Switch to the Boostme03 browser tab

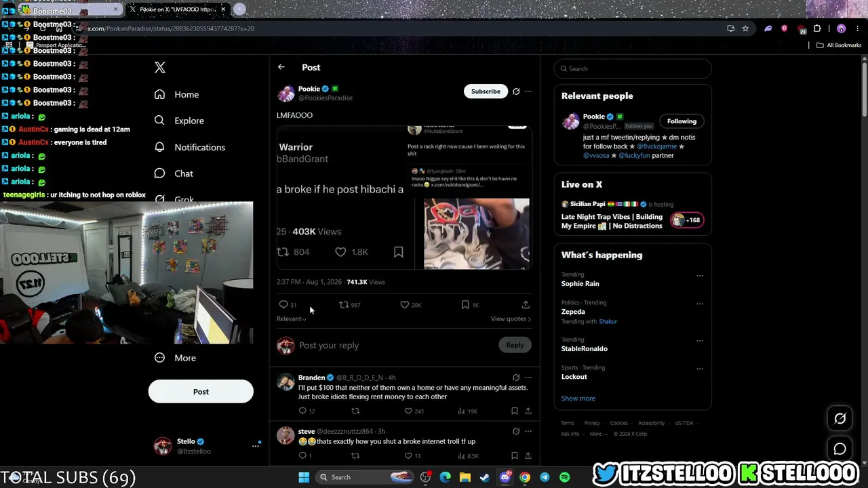tap(69, 9)
